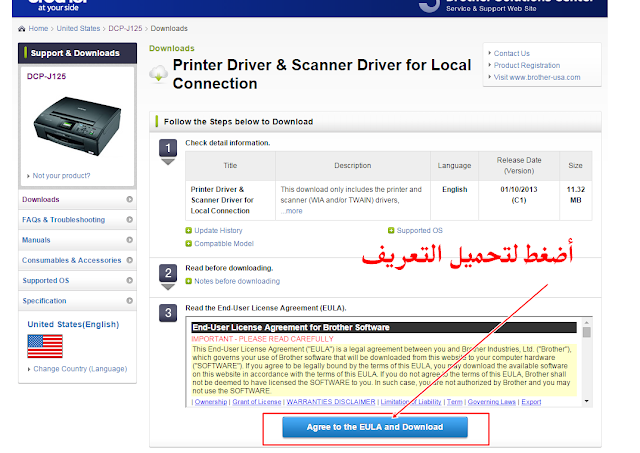Viewport: 640px width, 453px height.
Task: Open the Downloads sidebar menu item
Action: pos(78,200)
